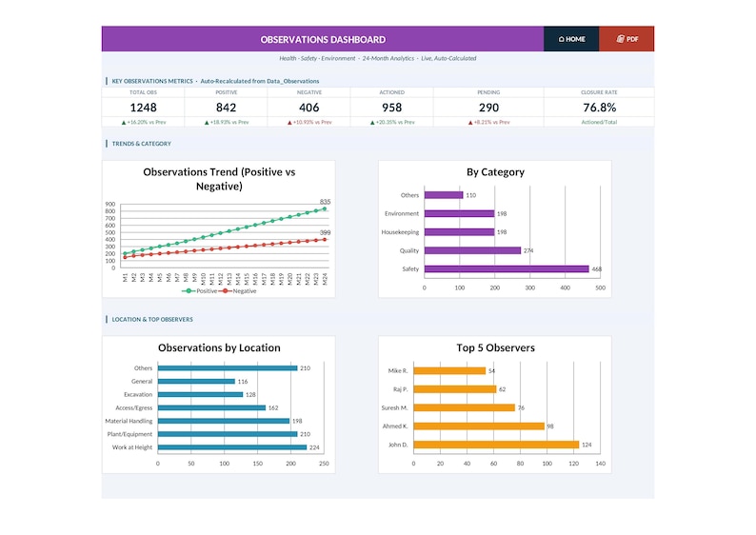Click the Excavation location bar

point(201,395)
